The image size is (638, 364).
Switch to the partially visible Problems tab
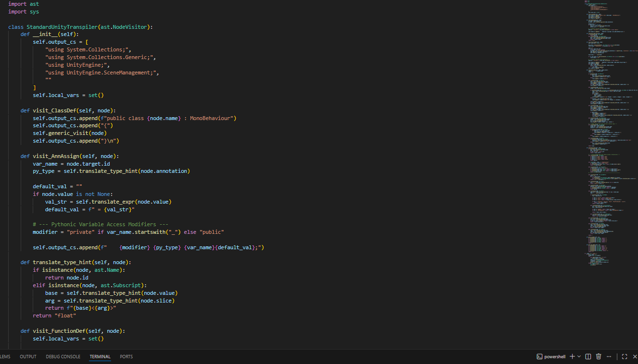pyautogui.click(x=5, y=357)
